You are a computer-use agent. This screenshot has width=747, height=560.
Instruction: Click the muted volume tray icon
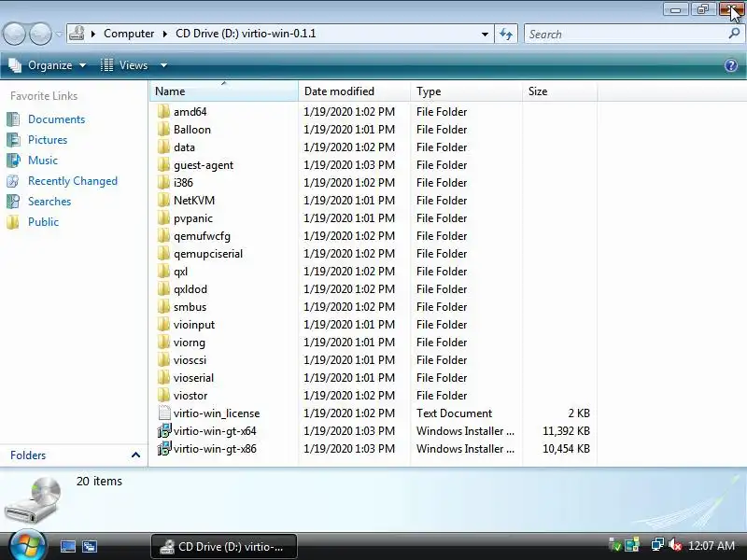pos(675,545)
